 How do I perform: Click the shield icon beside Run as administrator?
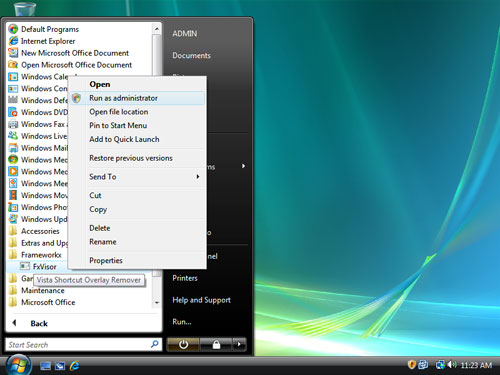tap(77, 98)
